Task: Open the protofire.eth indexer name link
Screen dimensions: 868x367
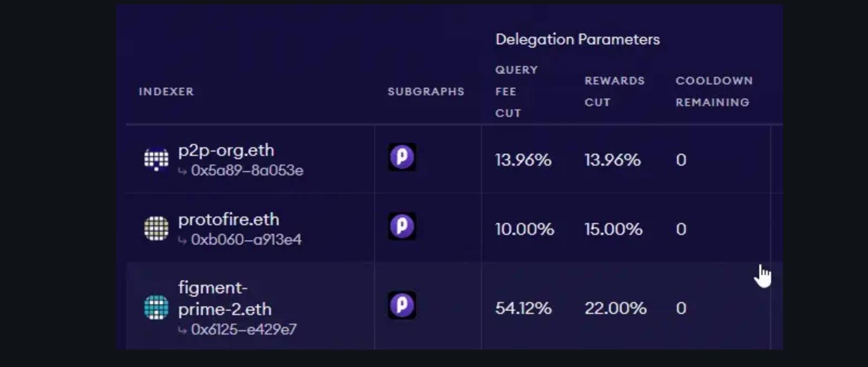Action: (228, 219)
